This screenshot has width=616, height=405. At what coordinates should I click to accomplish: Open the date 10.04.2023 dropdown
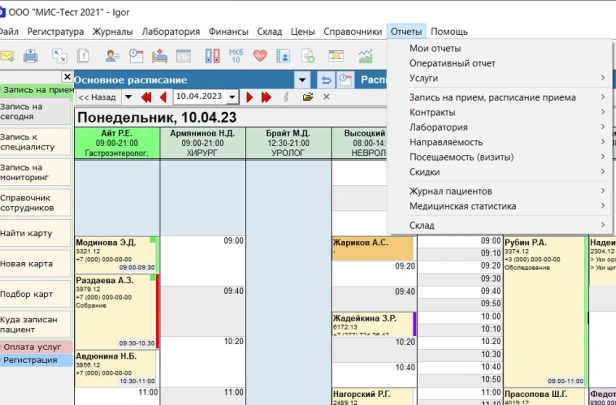click(x=233, y=97)
